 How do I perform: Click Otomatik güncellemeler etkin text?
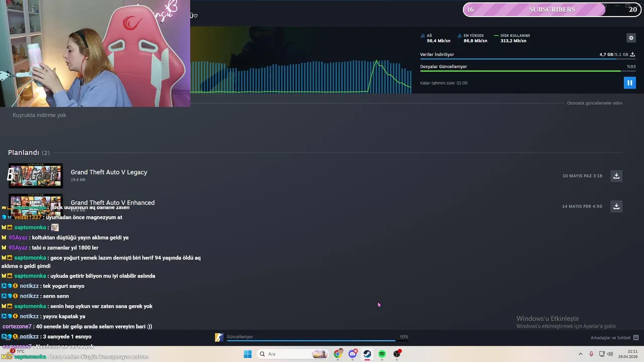[x=595, y=103]
